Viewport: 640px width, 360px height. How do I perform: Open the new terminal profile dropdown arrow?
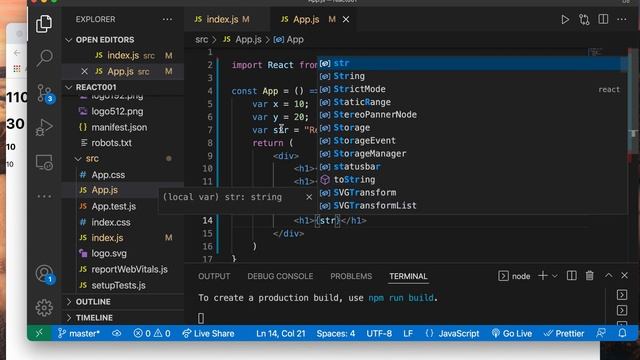click(554, 276)
